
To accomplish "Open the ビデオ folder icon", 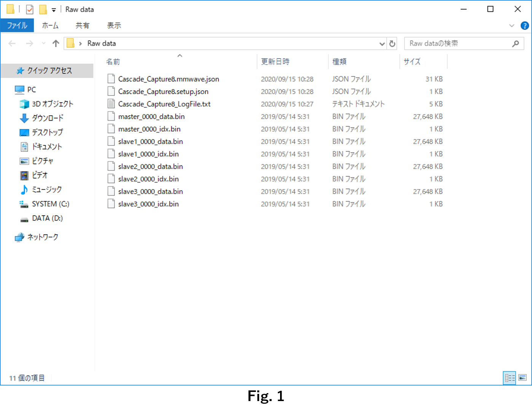I will 24,175.
